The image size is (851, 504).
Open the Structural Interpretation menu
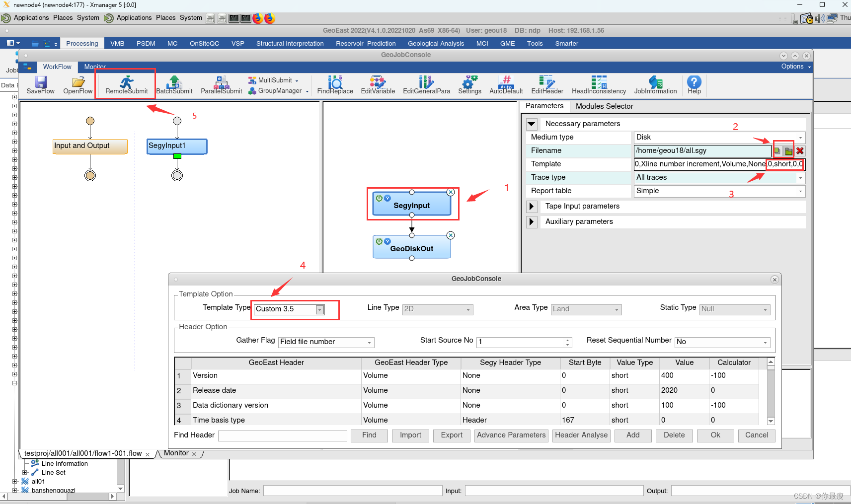click(290, 44)
